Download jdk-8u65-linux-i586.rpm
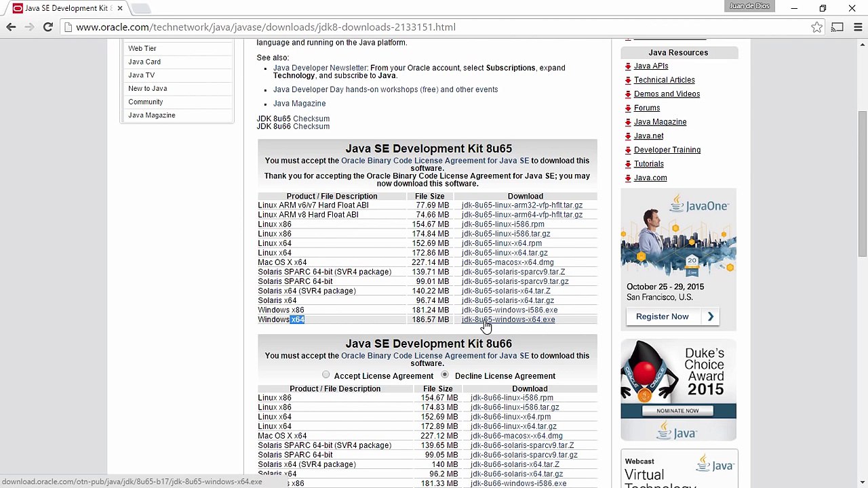This screenshot has height=488, width=868. tap(503, 224)
